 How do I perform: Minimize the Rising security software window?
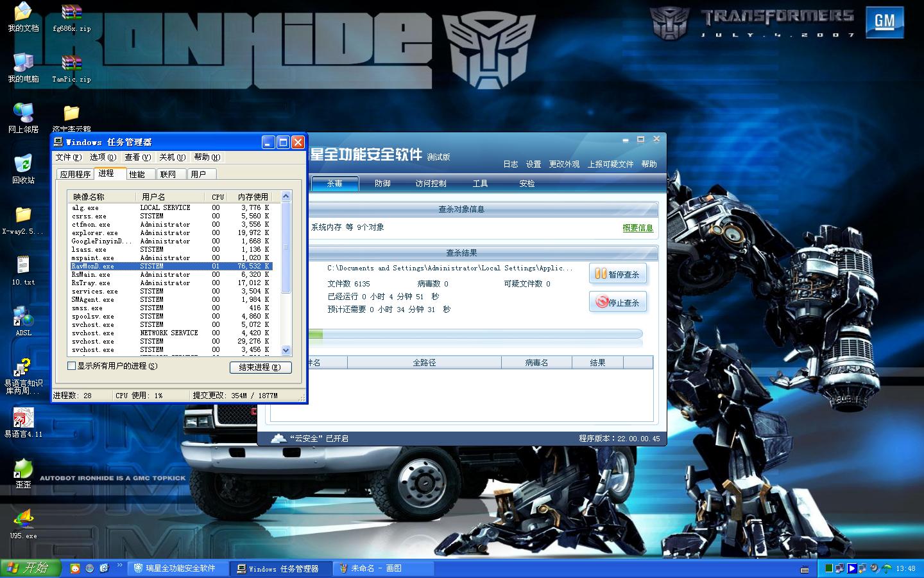pyautogui.click(x=626, y=139)
